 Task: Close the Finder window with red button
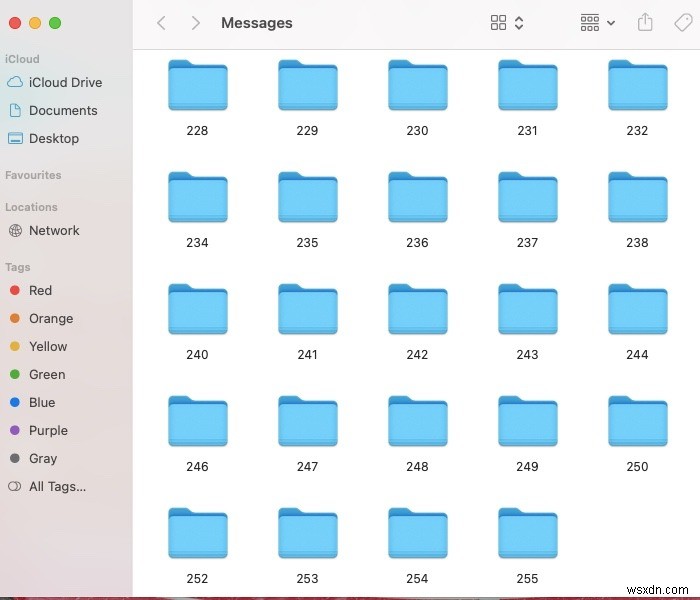click(x=15, y=23)
